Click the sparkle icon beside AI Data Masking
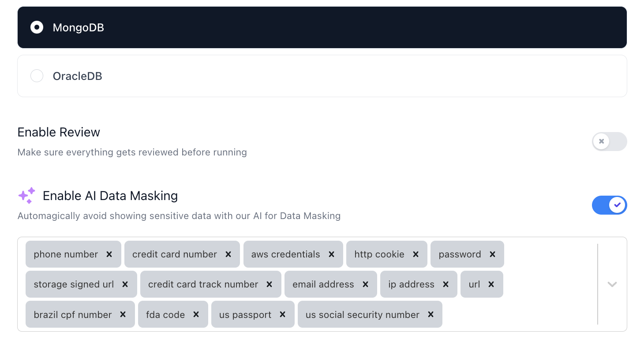Viewport: 644px width, 348px height. (27, 196)
